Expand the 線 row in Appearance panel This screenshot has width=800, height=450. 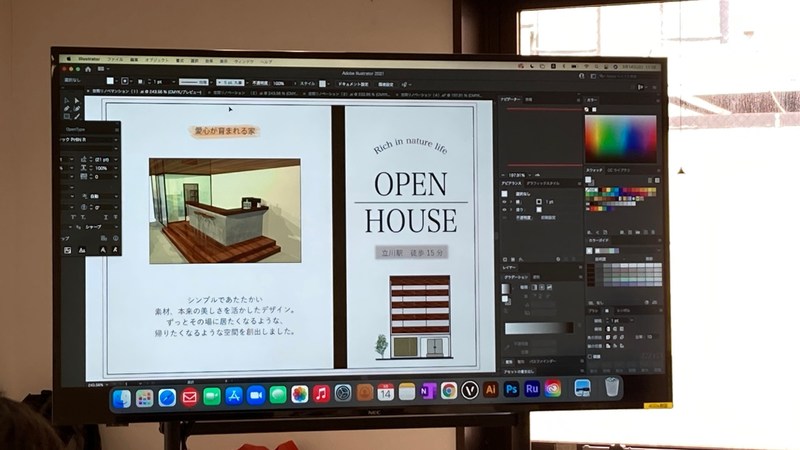[511, 202]
